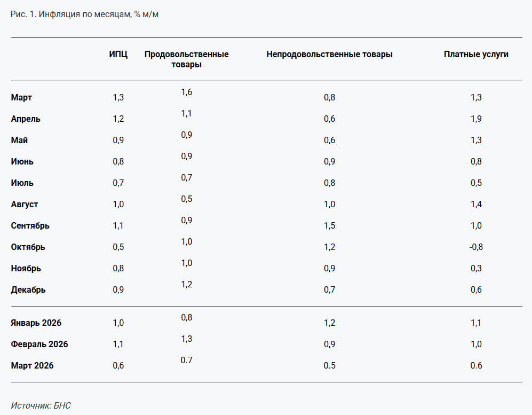Click the Май row label

[20, 140]
